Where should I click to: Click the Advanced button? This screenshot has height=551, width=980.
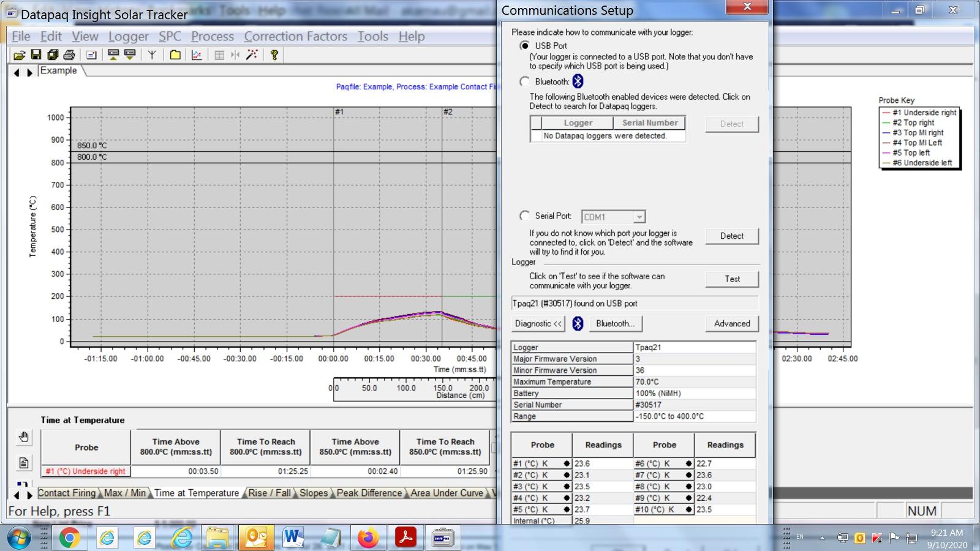click(731, 324)
